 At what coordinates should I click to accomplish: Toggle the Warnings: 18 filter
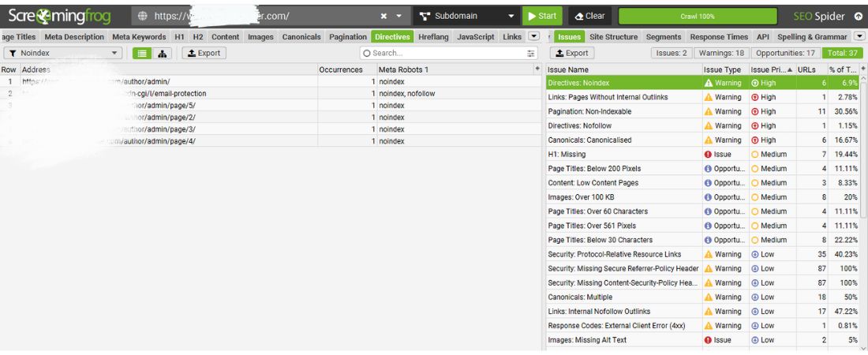pyautogui.click(x=722, y=53)
